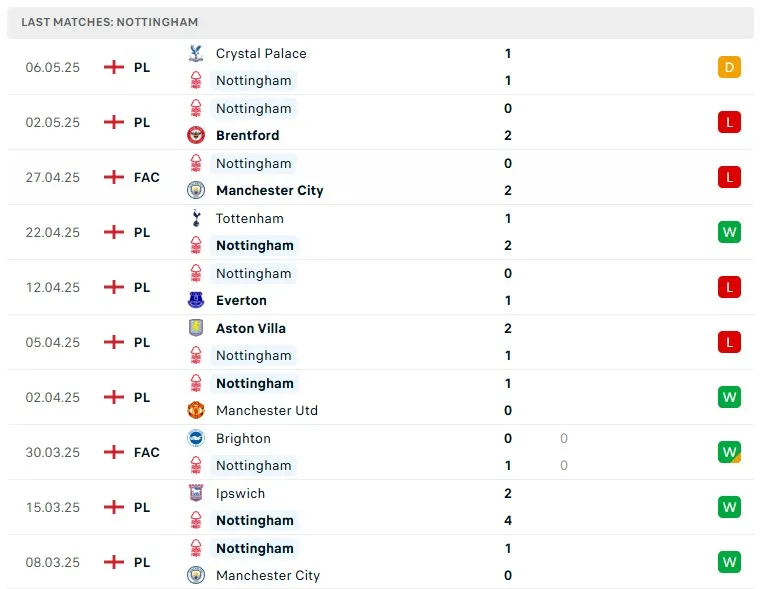Click the Brighton club crest
Image resolution: width=760 pixels, height=589 pixels.
click(x=196, y=438)
